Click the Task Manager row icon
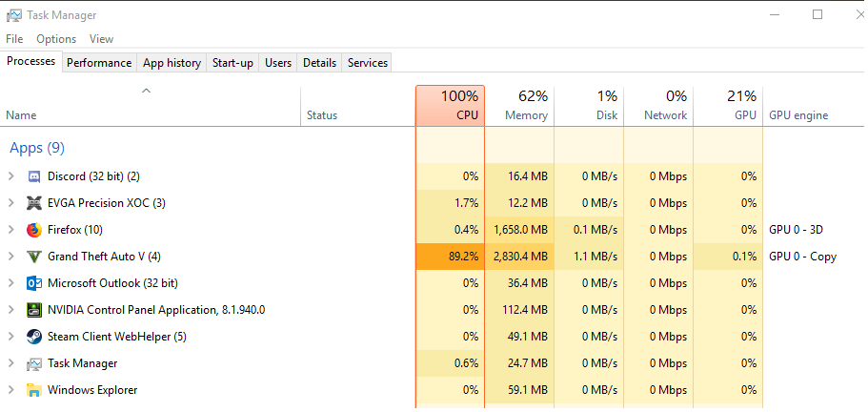 click(x=33, y=363)
